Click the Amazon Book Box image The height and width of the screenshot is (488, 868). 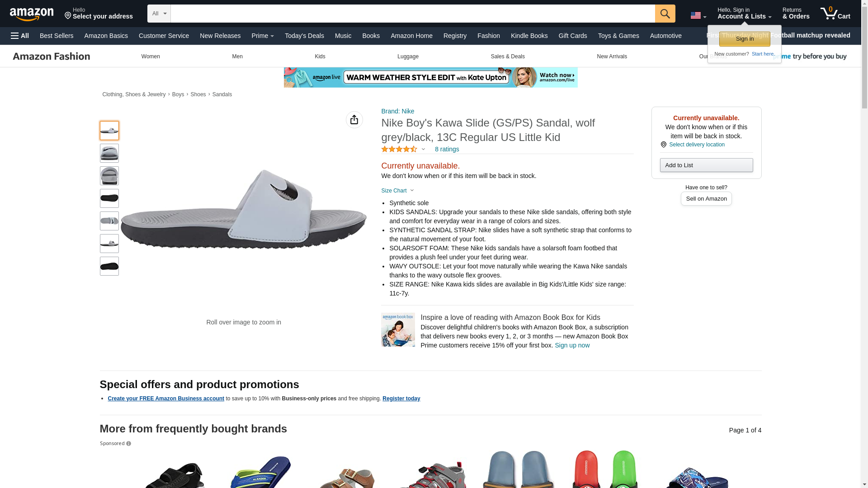(x=398, y=330)
